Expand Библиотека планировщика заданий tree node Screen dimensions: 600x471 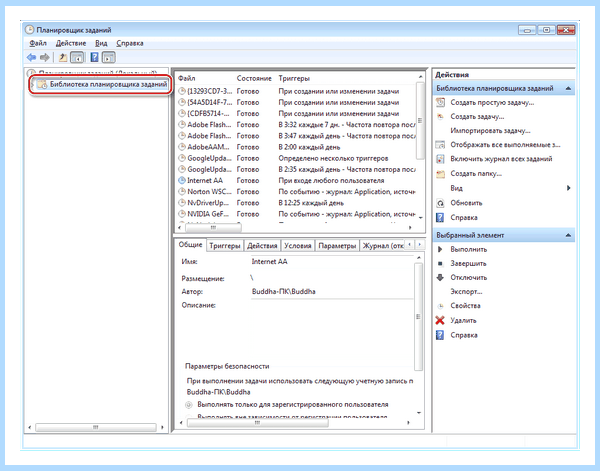pos(33,85)
